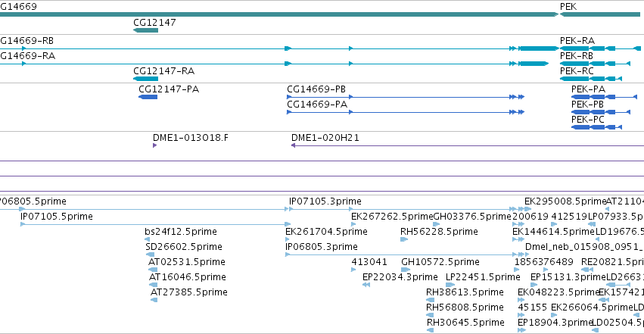Click the PEK-RA transcript feature
Image resolution: width=644 pixels, height=334 pixels.
(x=600, y=48)
